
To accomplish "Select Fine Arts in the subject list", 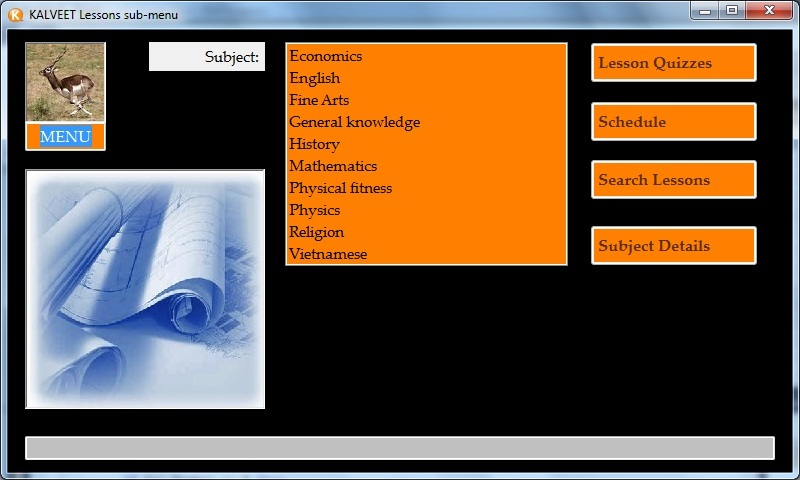I will tap(426, 100).
